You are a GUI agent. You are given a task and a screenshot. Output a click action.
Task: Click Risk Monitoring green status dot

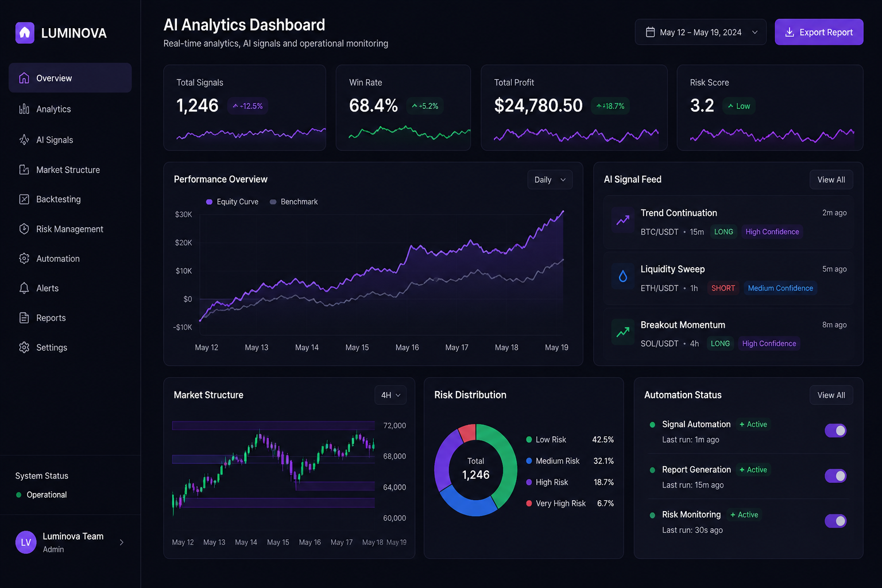652,515
